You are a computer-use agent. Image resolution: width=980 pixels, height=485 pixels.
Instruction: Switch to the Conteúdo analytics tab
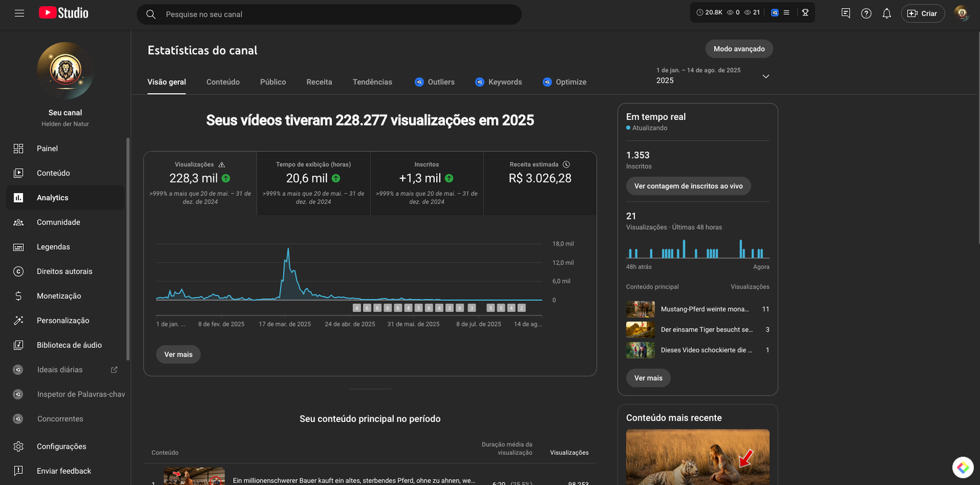pyautogui.click(x=223, y=82)
